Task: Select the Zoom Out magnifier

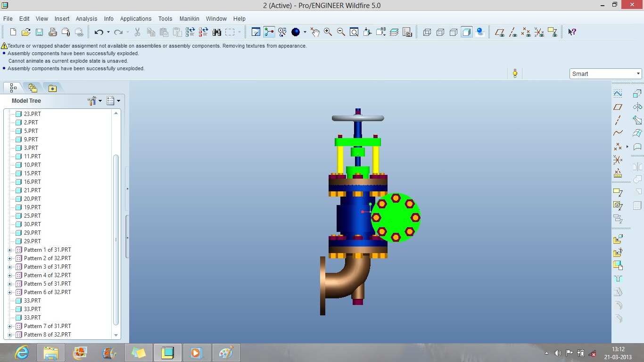Action: pos(341,32)
